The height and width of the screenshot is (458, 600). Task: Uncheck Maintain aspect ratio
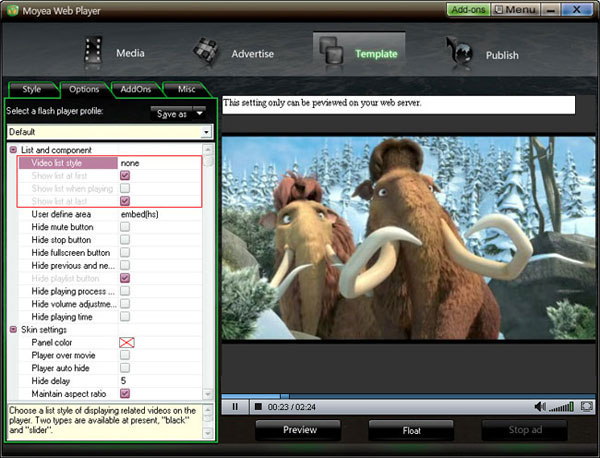point(125,393)
